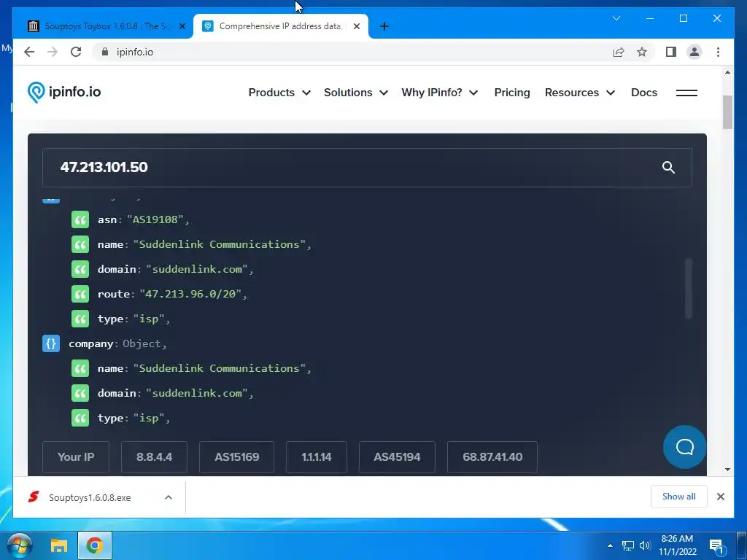Open the Chrome profile avatar

coord(694,52)
